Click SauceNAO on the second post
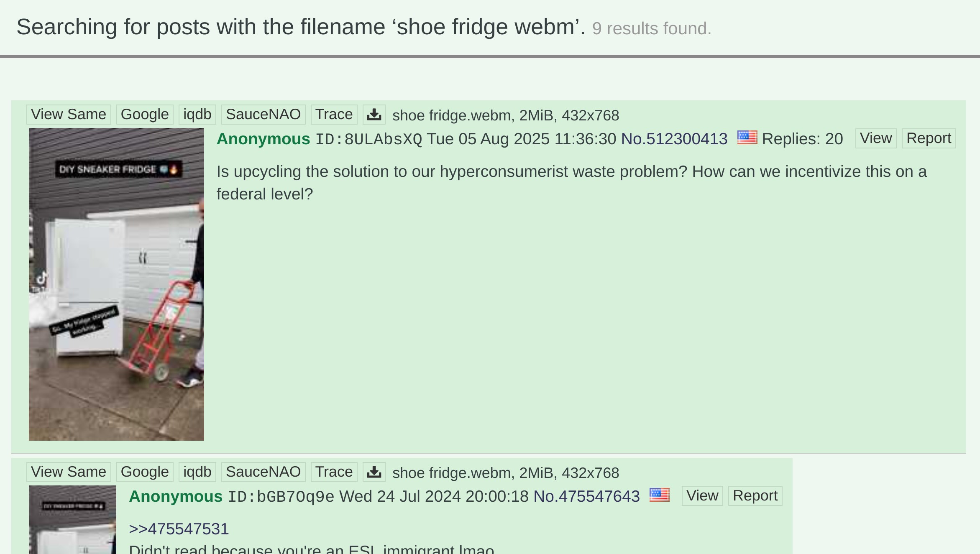980x554 pixels. pos(263,472)
